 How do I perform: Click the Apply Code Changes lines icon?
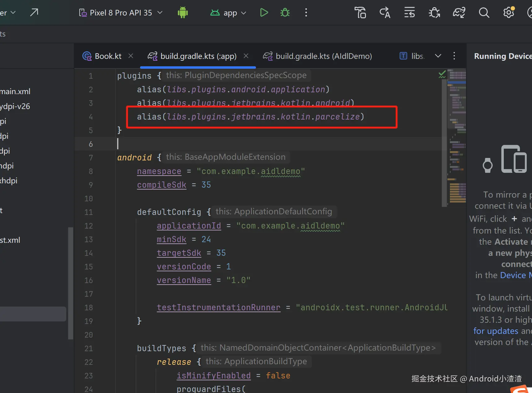410,13
